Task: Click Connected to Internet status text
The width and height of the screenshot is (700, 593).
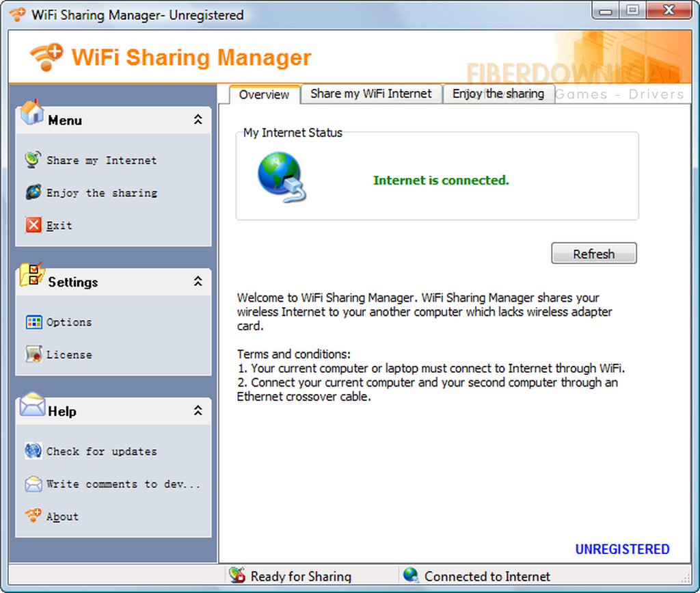Action: coord(487,577)
